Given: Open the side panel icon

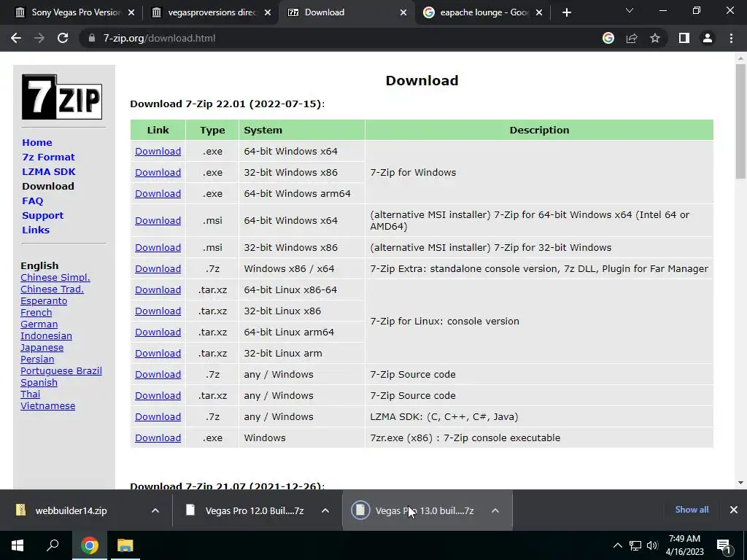Looking at the screenshot, I should 684,38.
